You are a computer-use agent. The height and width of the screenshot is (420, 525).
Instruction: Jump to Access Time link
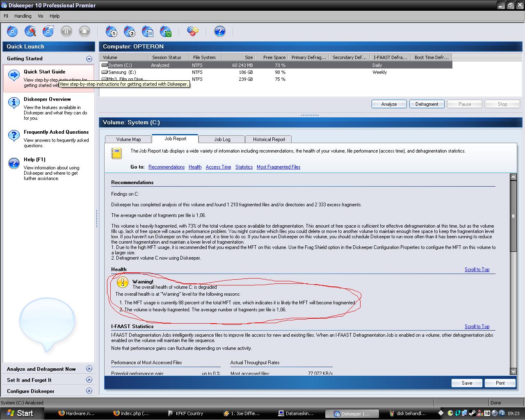coord(218,167)
